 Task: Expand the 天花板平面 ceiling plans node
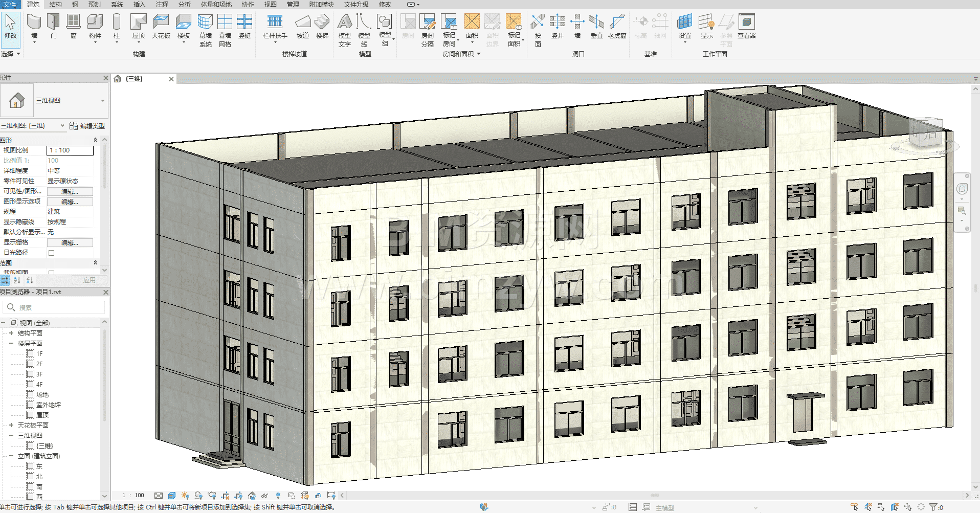tap(11, 425)
